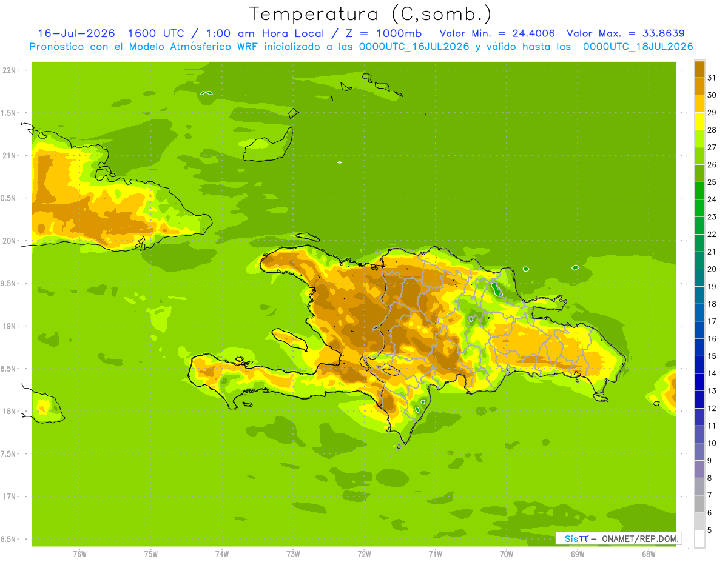Image resolution: width=728 pixels, height=562 pixels.
Task: Select the '16-Jul-2026' date text
Action: pyautogui.click(x=76, y=33)
